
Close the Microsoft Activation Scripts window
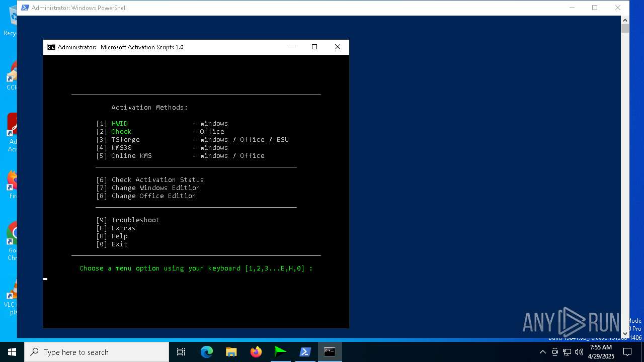click(x=338, y=47)
